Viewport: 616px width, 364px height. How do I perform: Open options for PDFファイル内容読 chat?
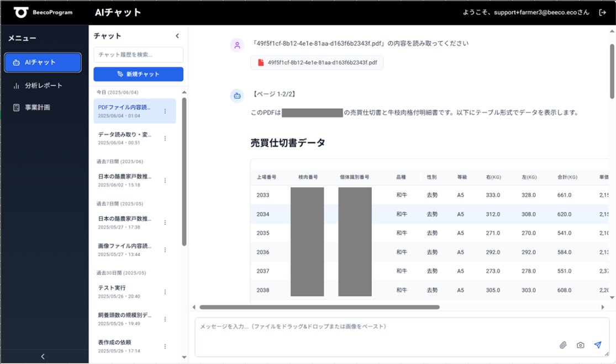[165, 111]
